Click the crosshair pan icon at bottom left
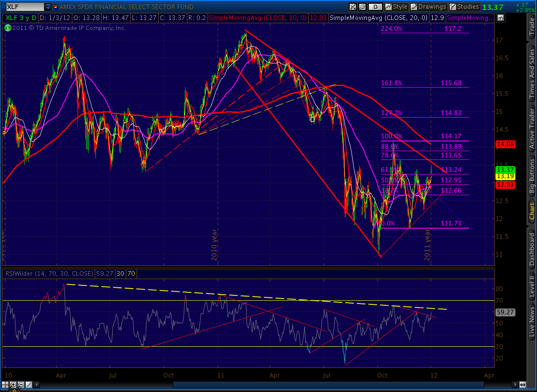The width and height of the screenshot is (537, 392). 6,385
